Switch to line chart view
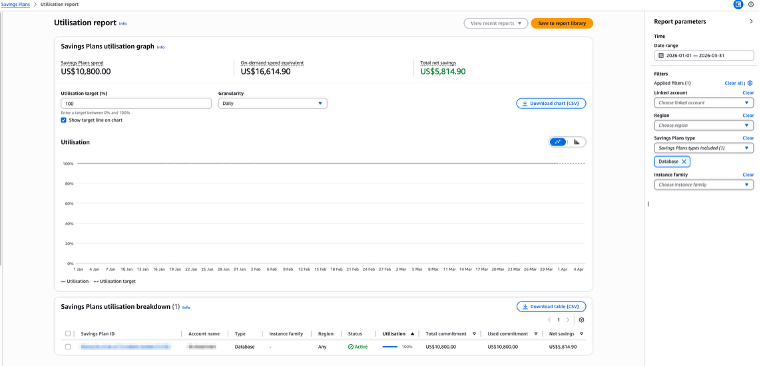This screenshot has height=366, width=760. [x=558, y=142]
